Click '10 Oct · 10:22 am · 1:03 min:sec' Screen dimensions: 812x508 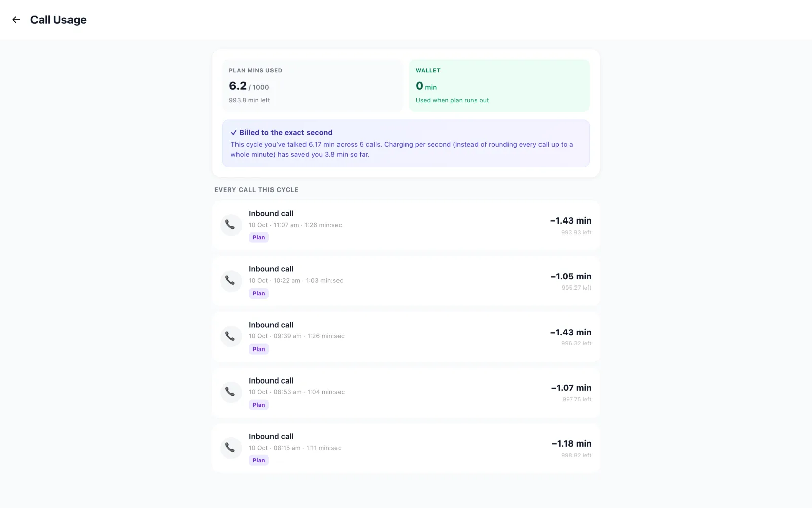(296, 281)
